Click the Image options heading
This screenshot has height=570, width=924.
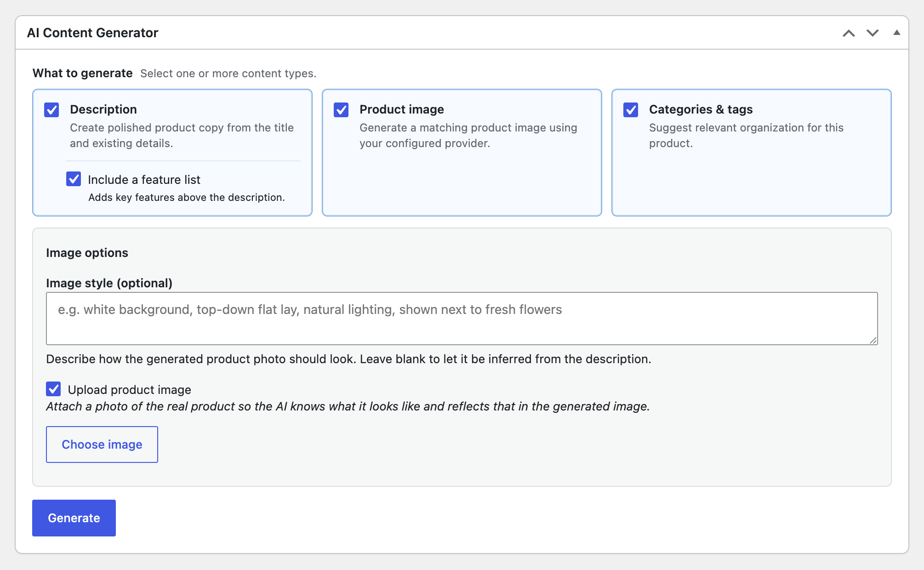coord(87,253)
